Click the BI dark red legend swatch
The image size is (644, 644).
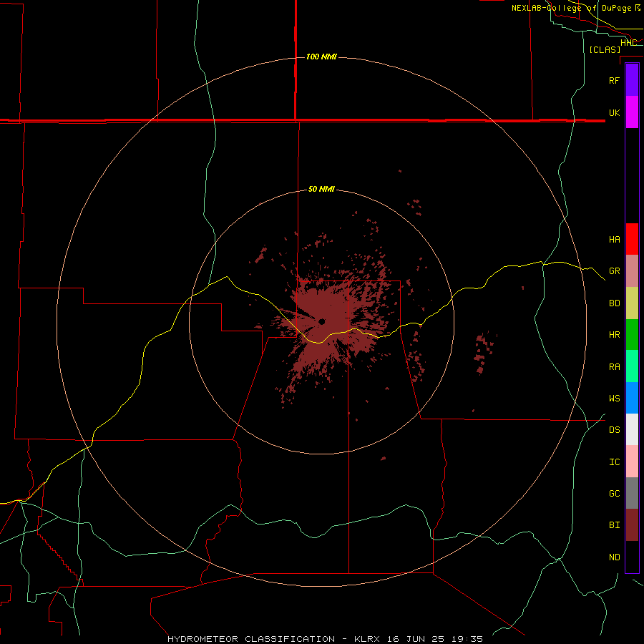point(632,525)
